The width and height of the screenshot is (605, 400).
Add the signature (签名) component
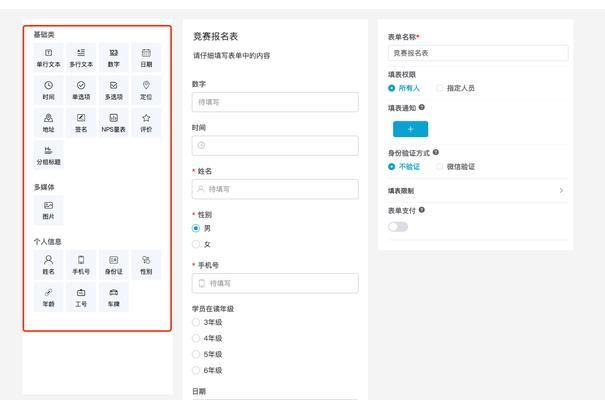coord(81,123)
